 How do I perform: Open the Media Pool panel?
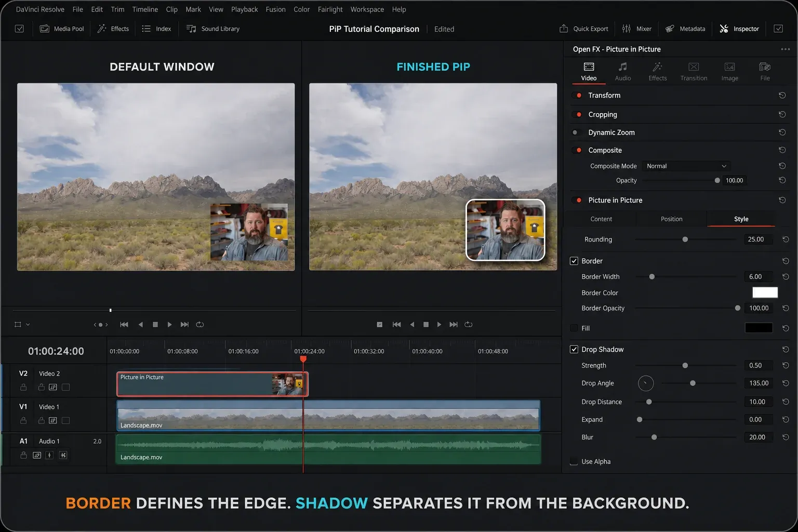(x=62, y=29)
